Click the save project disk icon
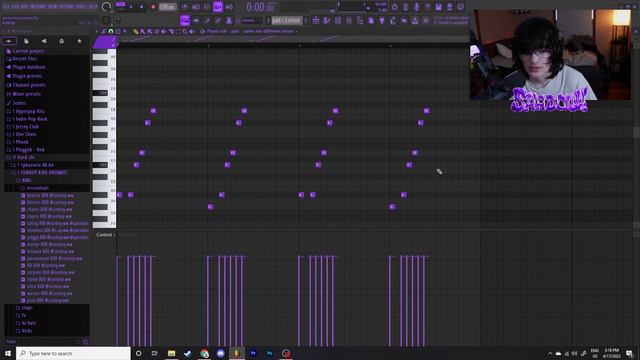The image size is (640, 360). pos(438,7)
